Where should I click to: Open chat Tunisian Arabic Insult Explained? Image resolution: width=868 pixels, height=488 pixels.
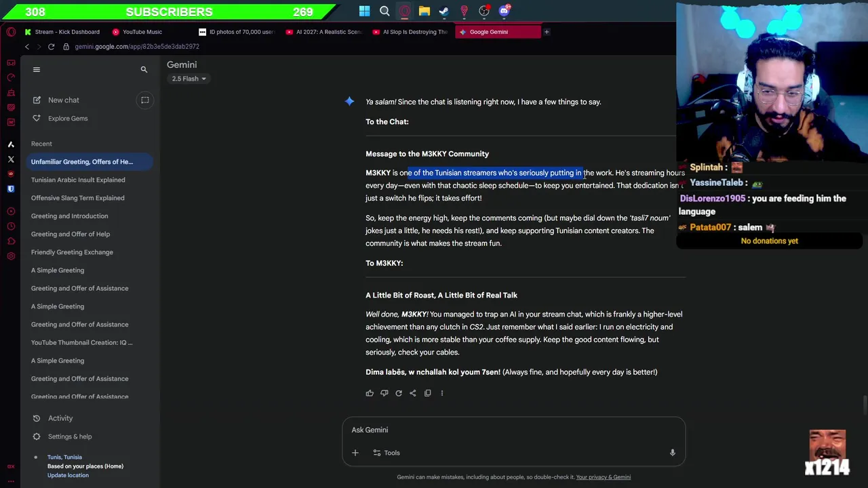click(78, 180)
